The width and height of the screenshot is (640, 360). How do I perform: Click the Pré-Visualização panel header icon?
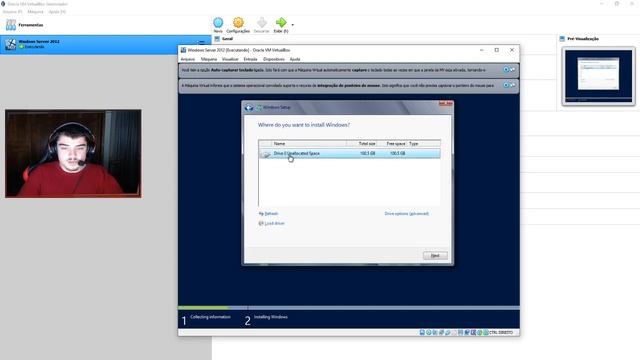click(562, 39)
